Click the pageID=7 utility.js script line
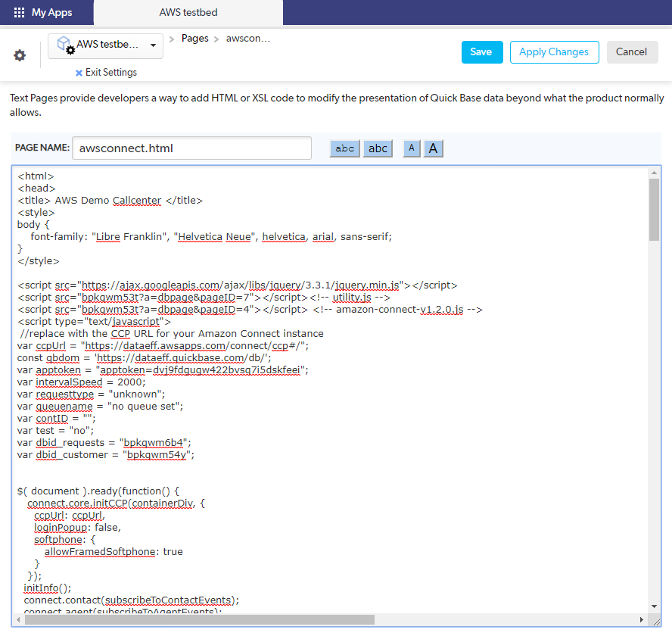Image resolution: width=672 pixels, height=636 pixels. 204,298
